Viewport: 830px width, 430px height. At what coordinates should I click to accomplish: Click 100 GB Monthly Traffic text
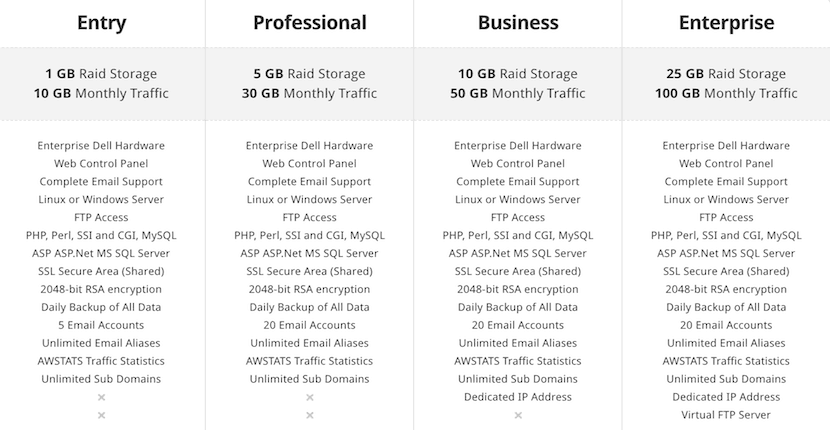click(x=726, y=93)
